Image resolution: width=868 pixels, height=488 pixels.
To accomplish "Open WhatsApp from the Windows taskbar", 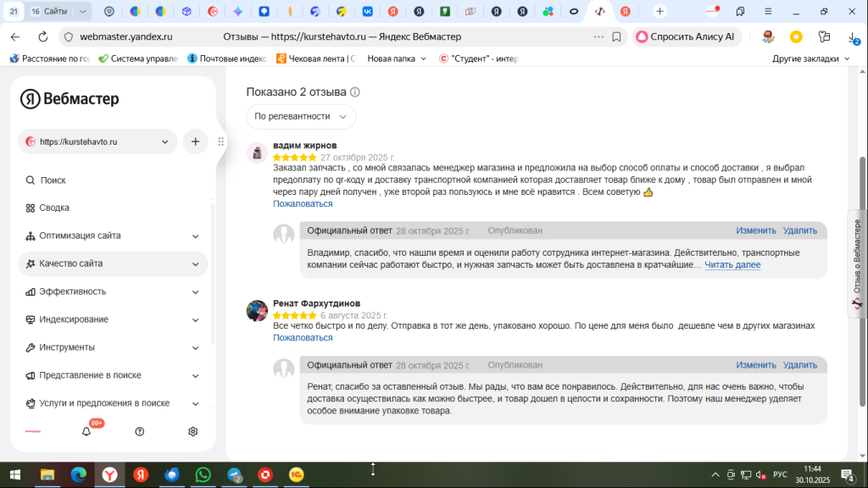I will point(203,474).
